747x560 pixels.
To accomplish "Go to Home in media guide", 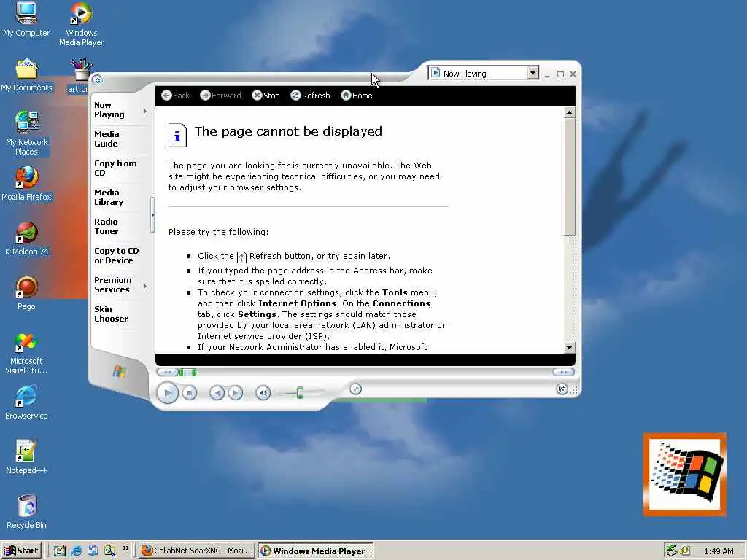I will coord(356,96).
